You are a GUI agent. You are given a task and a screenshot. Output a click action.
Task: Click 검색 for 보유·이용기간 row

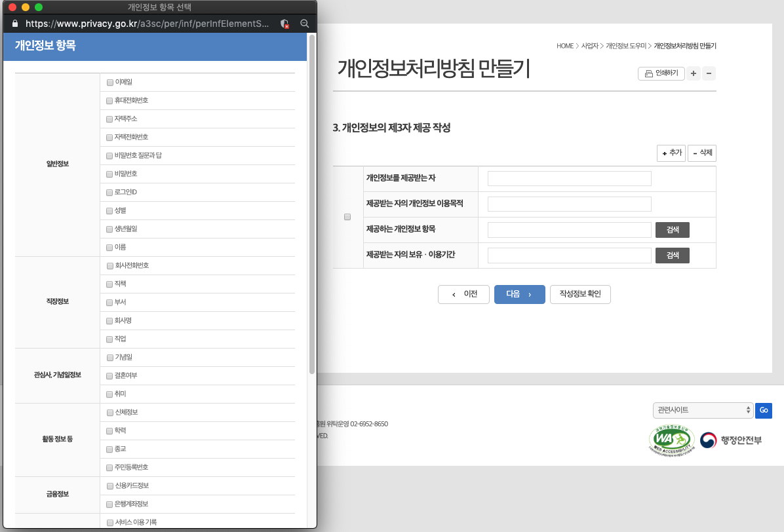coord(673,256)
